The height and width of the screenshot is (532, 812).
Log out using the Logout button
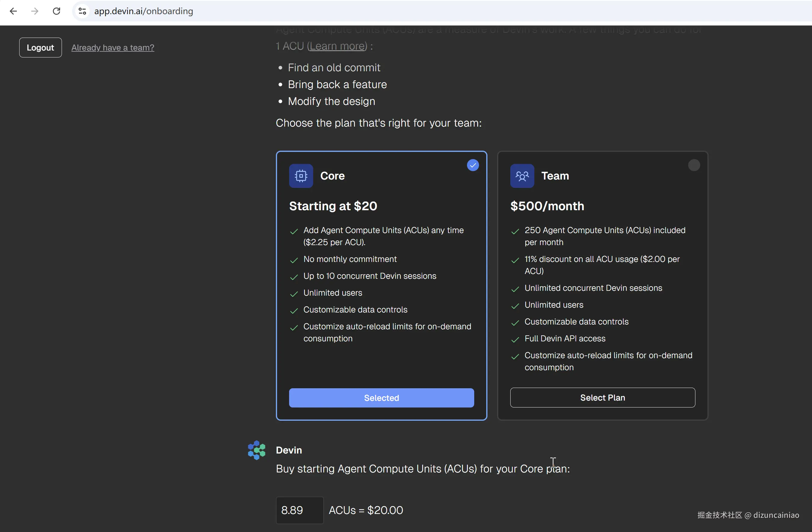(40, 48)
